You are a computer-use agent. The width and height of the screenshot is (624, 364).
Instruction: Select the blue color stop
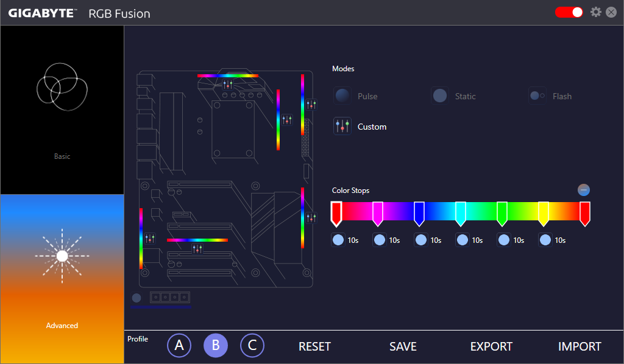[419, 214]
